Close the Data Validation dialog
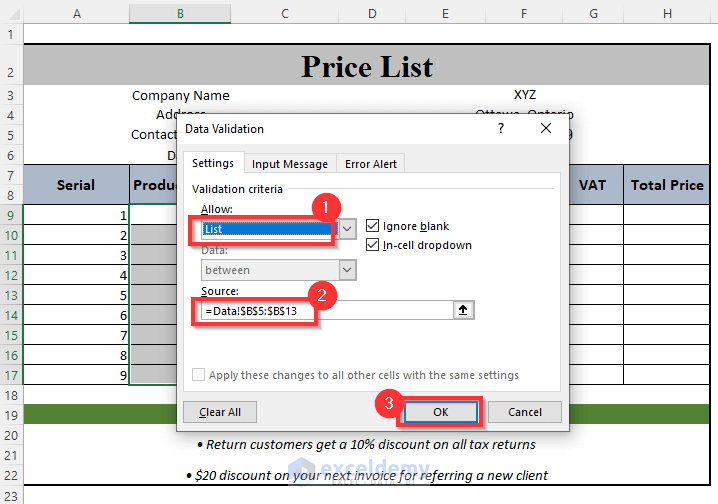718x504 pixels. pos(546,128)
